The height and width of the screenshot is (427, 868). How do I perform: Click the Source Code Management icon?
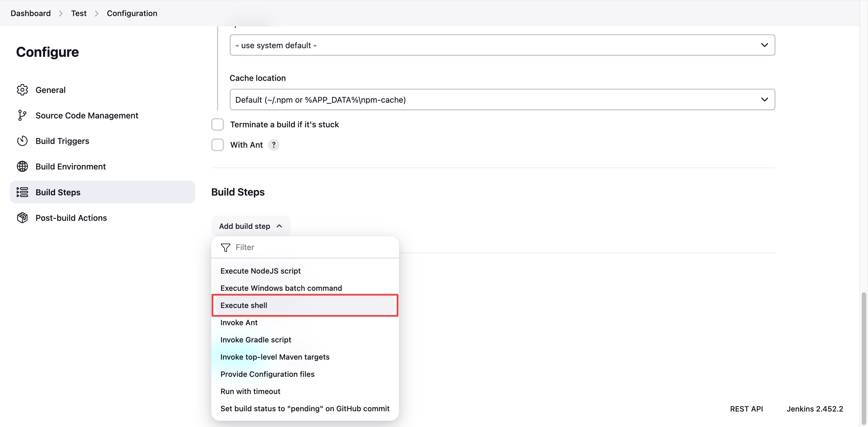[22, 116]
